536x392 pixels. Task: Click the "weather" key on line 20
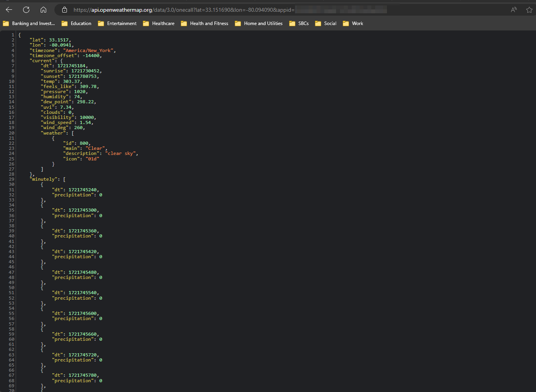[53, 133]
